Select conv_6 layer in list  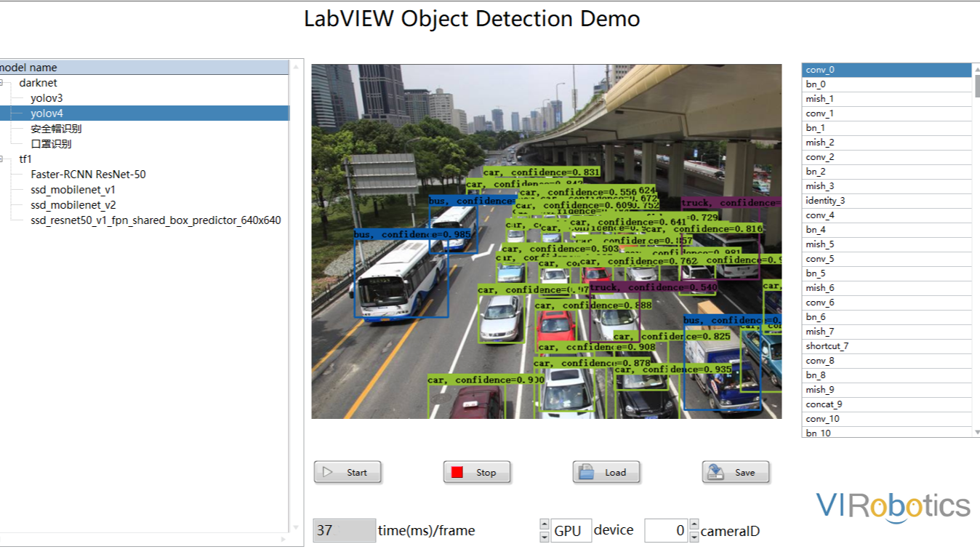tap(887, 303)
